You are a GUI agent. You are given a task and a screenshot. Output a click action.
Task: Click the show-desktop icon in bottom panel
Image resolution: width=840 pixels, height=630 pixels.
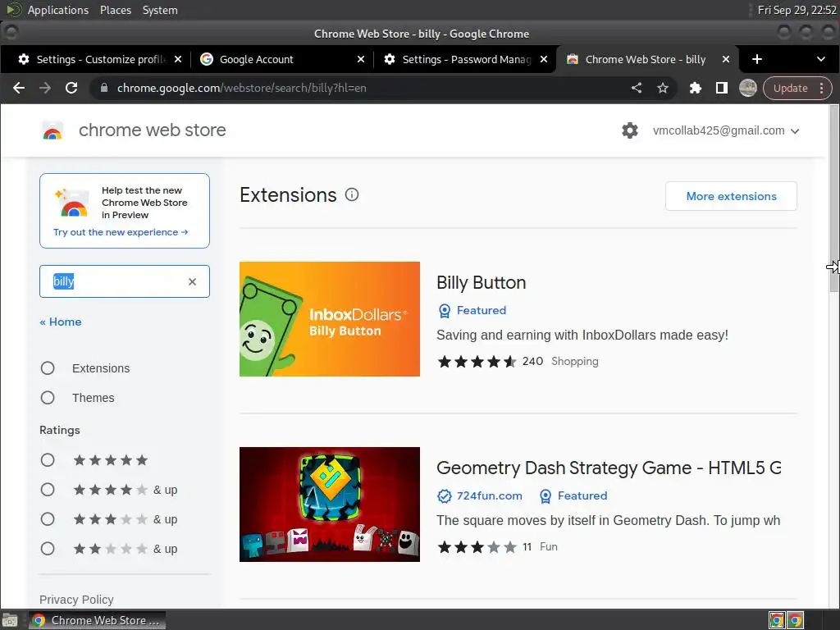click(10, 620)
